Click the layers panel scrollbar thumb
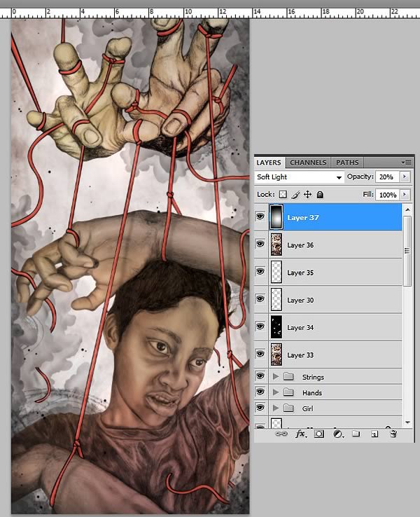This screenshot has width=420, height=517. (407, 251)
